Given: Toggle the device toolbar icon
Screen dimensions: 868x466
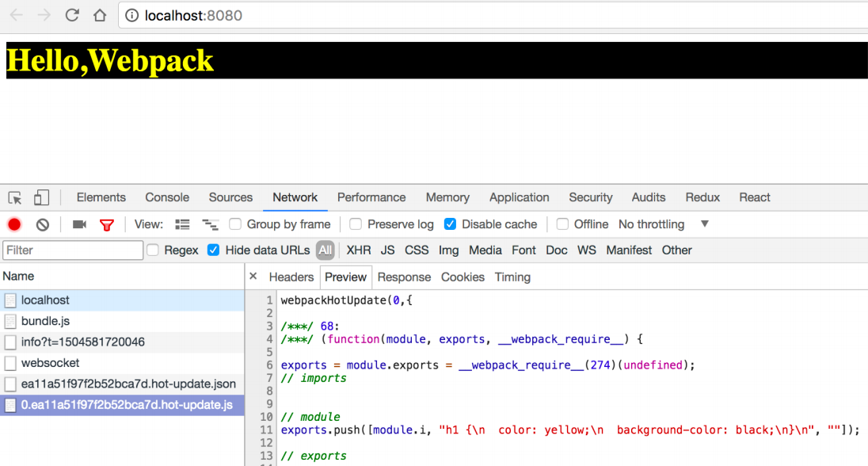Looking at the screenshot, I should coord(41,198).
